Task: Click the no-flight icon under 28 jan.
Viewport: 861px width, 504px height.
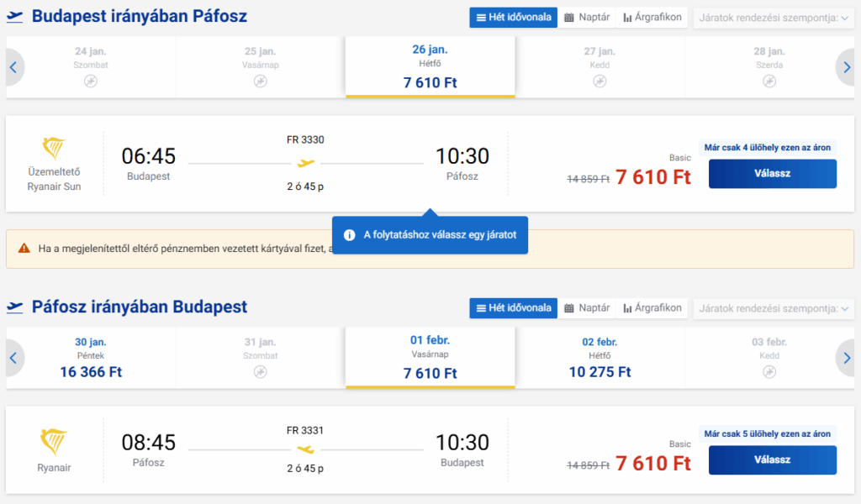Action: pos(769,81)
